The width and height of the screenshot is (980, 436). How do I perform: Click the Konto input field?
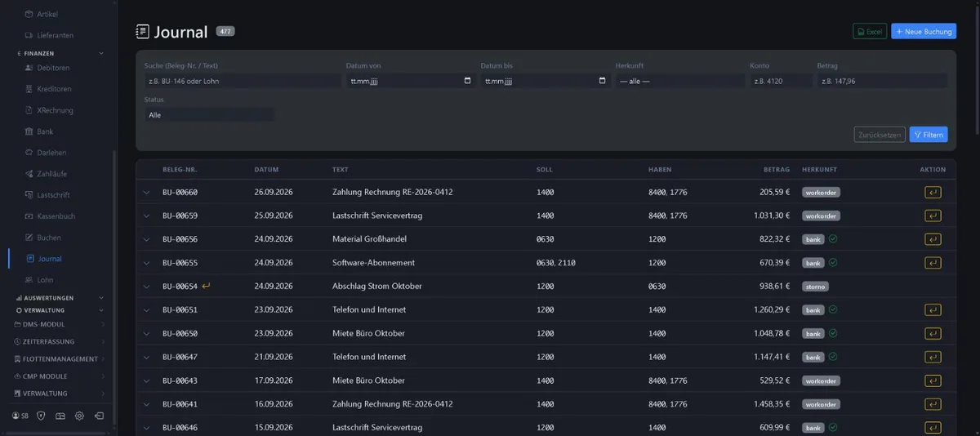click(781, 81)
